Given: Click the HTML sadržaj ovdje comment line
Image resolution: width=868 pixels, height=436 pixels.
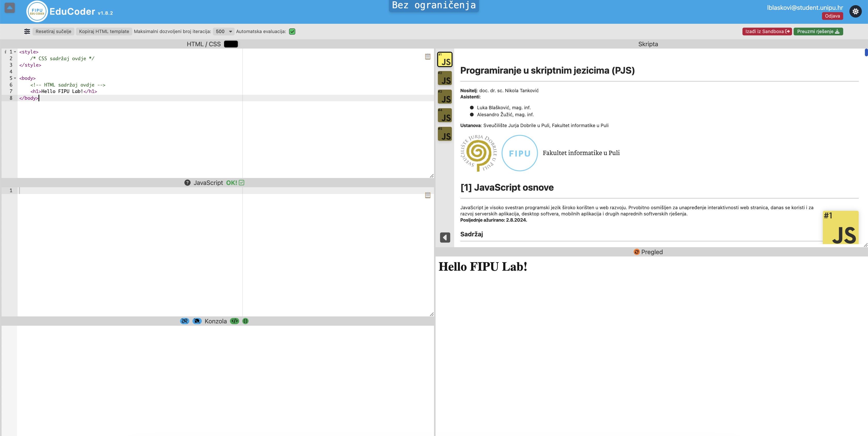Looking at the screenshot, I should [x=68, y=85].
